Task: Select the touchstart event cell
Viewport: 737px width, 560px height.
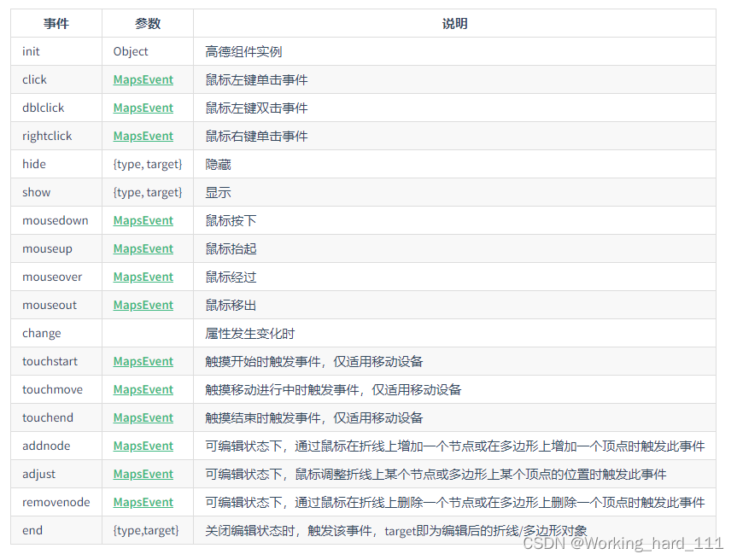Action: pyautogui.click(x=56, y=362)
